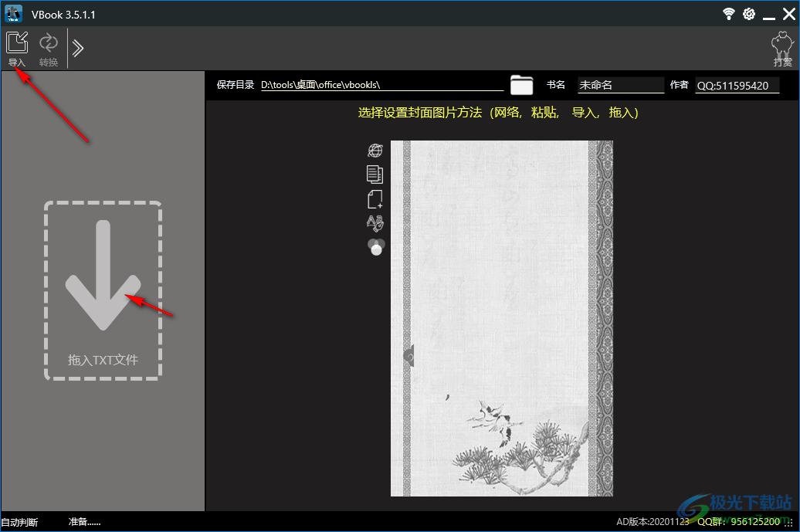
Task: Click the 书名 field showing 未命名
Action: [x=620, y=85]
